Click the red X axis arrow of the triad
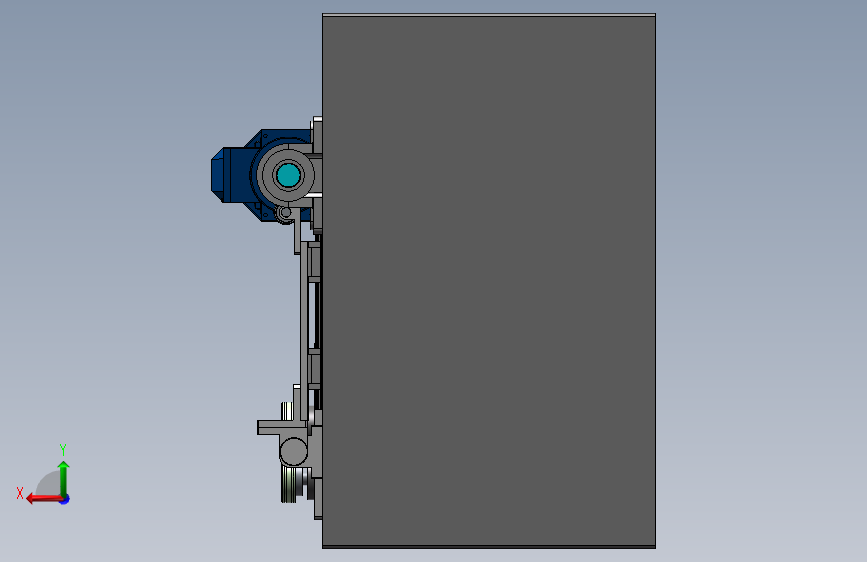 (44, 499)
